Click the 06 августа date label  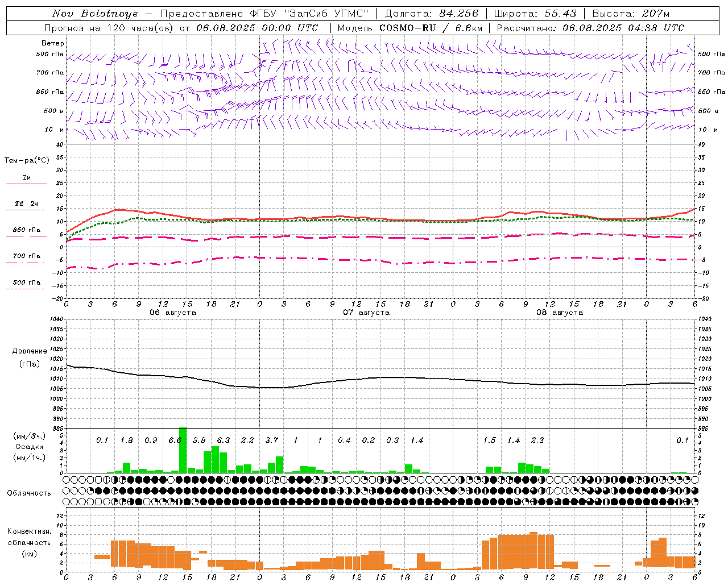(173, 313)
